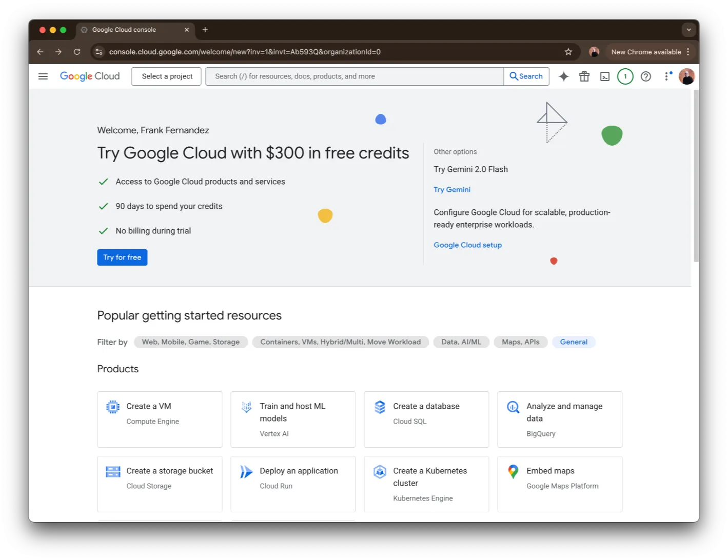This screenshot has width=728, height=560.
Task: Open Chrome three-dot menu beside update notice
Action: tap(688, 52)
